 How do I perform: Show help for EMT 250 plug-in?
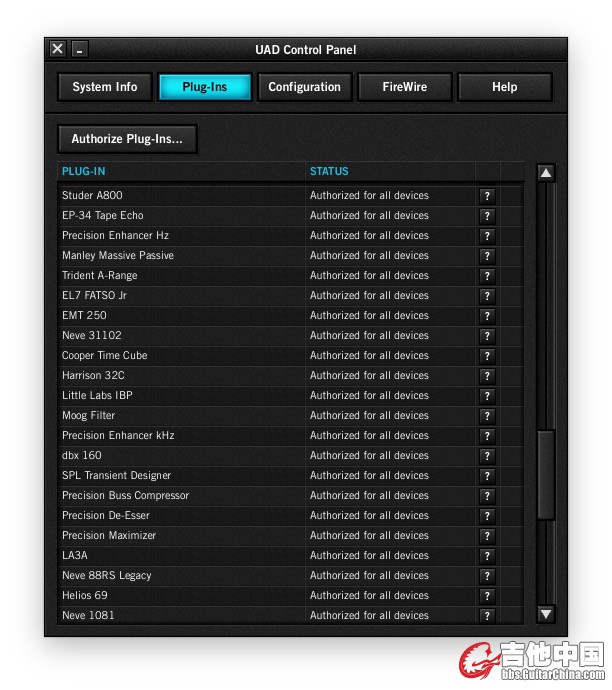coord(487,316)
